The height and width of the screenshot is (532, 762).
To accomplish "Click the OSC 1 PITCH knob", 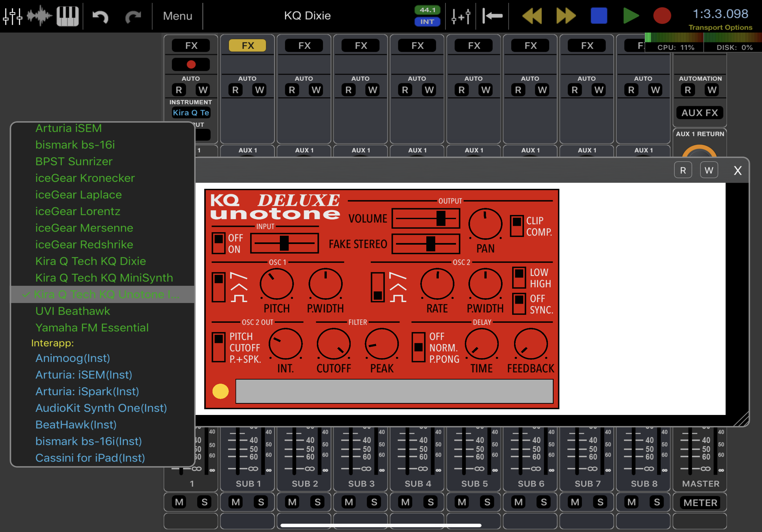I will tap(276, 284).
